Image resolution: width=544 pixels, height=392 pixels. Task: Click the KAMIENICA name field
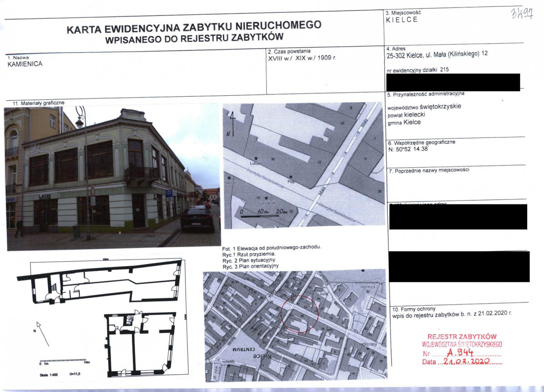pyautogui.click(x=25, y=64)
